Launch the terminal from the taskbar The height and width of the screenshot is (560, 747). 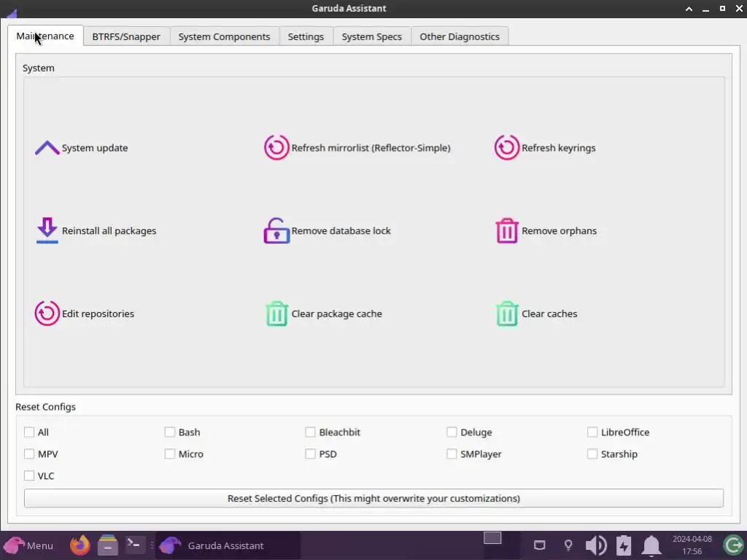coord(134,545)
